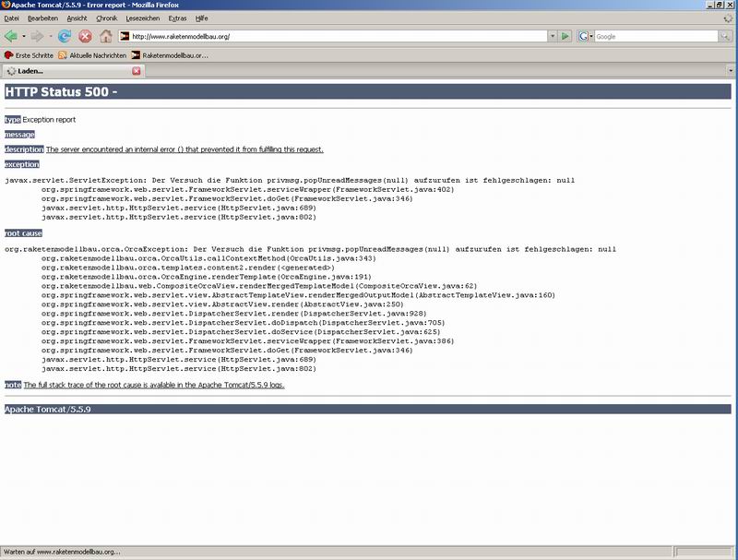The height and width of the screenshot is (560, 738).
Task: Reload the page with the refresh icon
Action: click(x=64, y=36)
